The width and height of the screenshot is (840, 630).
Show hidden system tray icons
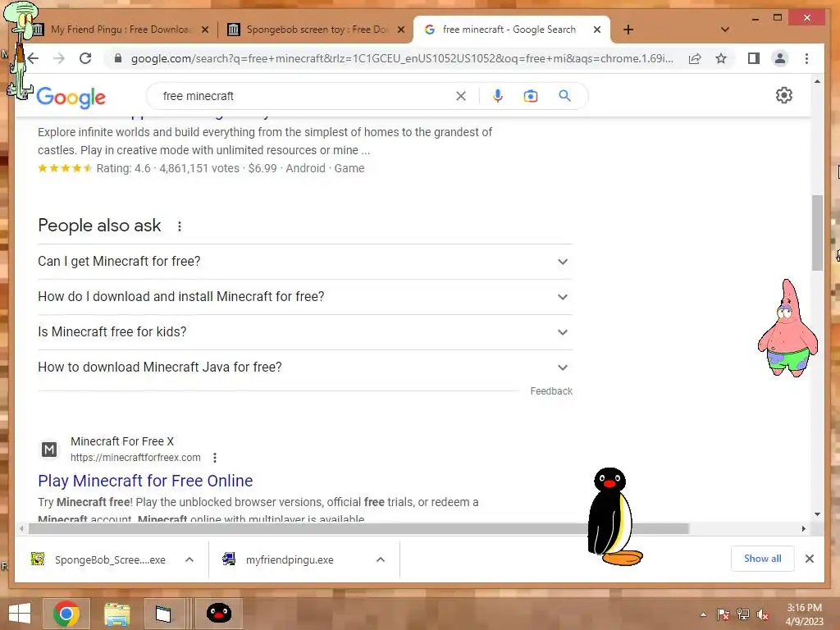point(703,614)
